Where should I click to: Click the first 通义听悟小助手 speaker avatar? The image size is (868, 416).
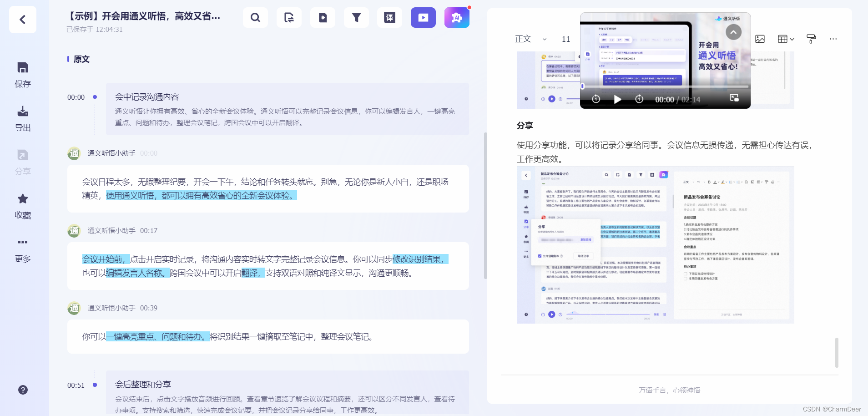74,153
